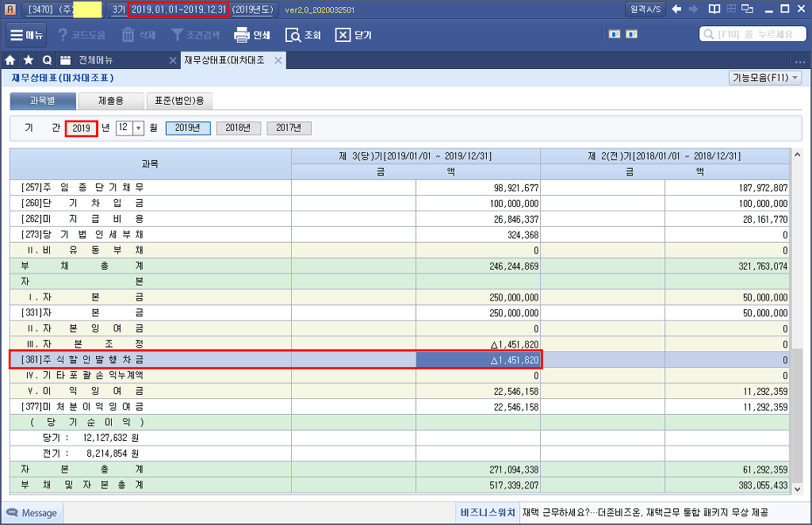Open the main 메뉴 hamburger button
This screenshot has width=812, height=525.
[x=27, y=36]
